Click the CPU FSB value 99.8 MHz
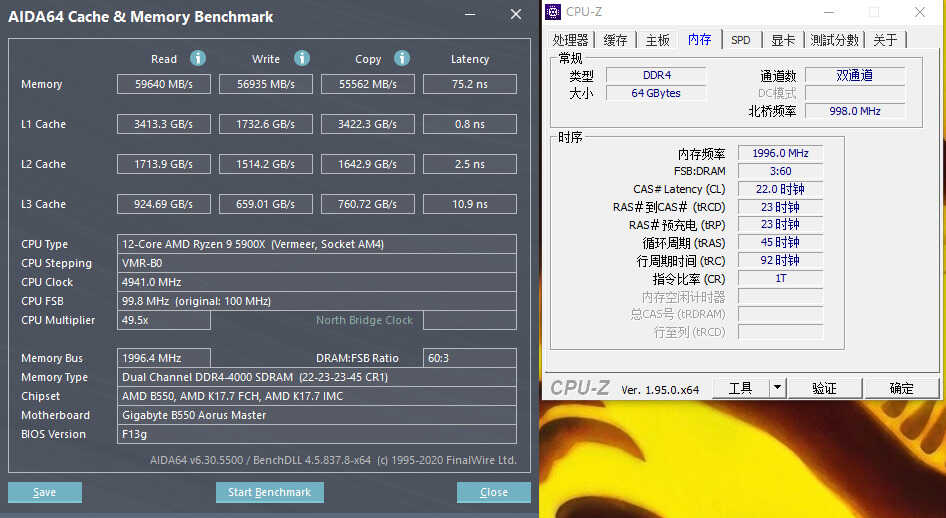Viewport: 946px width, 518px height. pyautogui.click(x=317, y=301)
